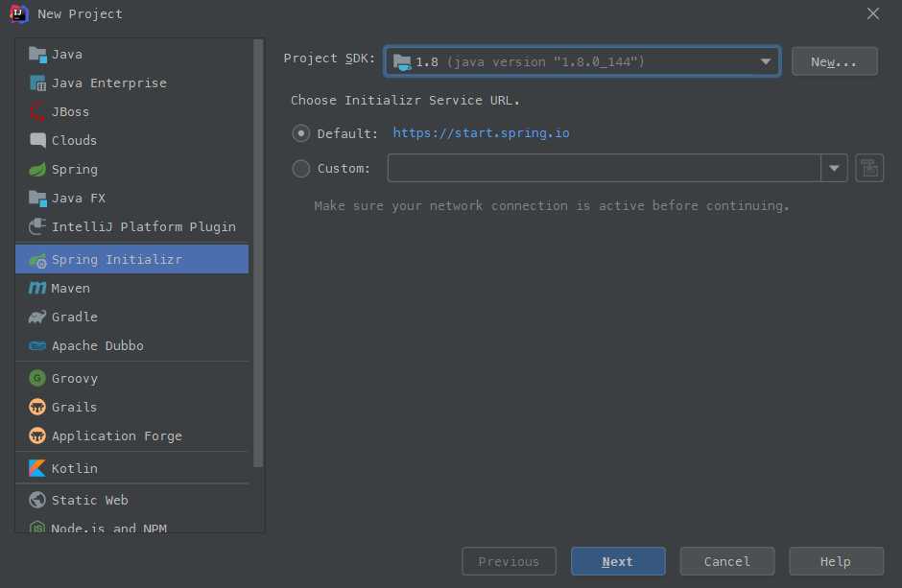The image size is (902, 588).
Task: Click the Kotlin K icon
Action: click(x=37, y=468)
